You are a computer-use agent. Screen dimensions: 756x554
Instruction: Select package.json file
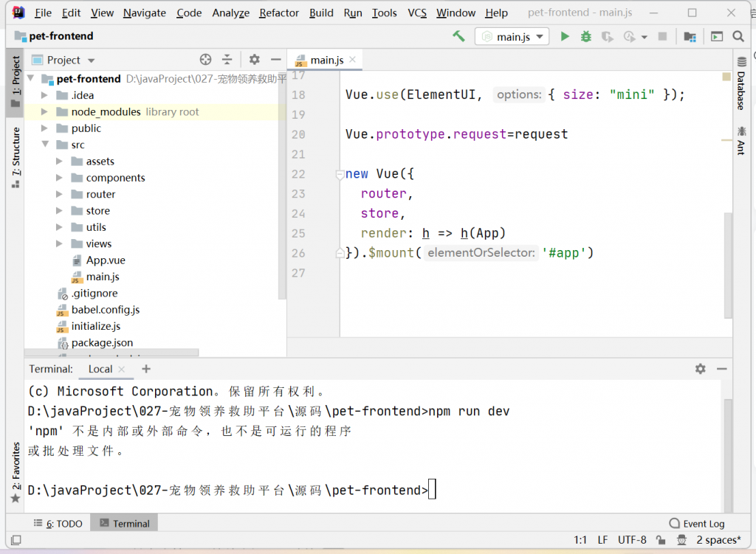point(102,342)
